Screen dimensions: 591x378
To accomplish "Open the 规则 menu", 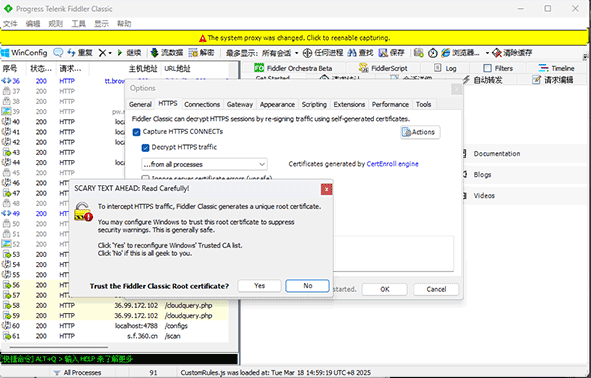I will pos(55,24).
